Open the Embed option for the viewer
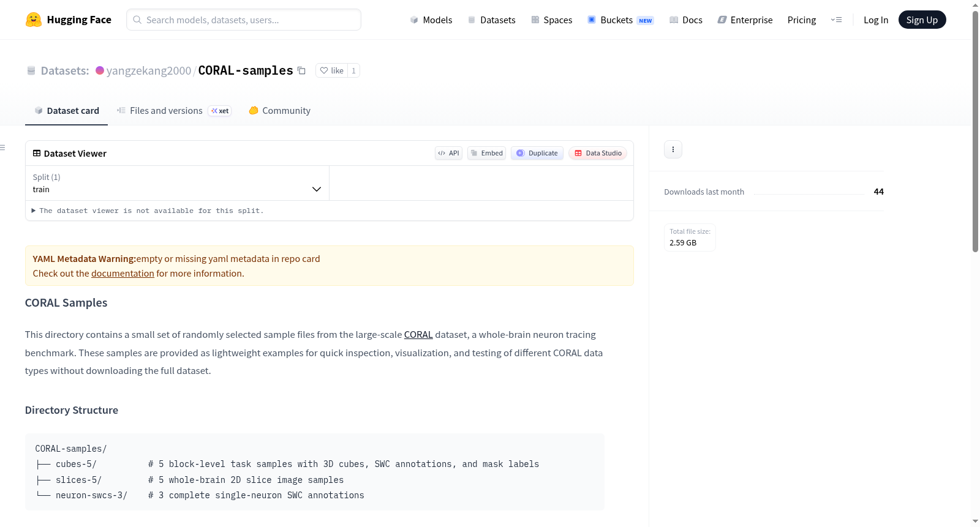Viewport: 980px width, 527px height. click(x=487, y=153)
